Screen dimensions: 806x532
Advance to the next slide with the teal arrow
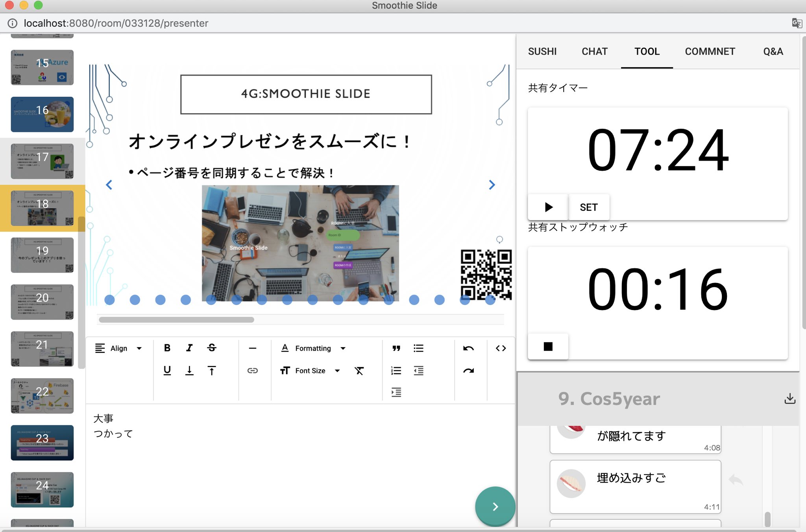click(495, 507)
